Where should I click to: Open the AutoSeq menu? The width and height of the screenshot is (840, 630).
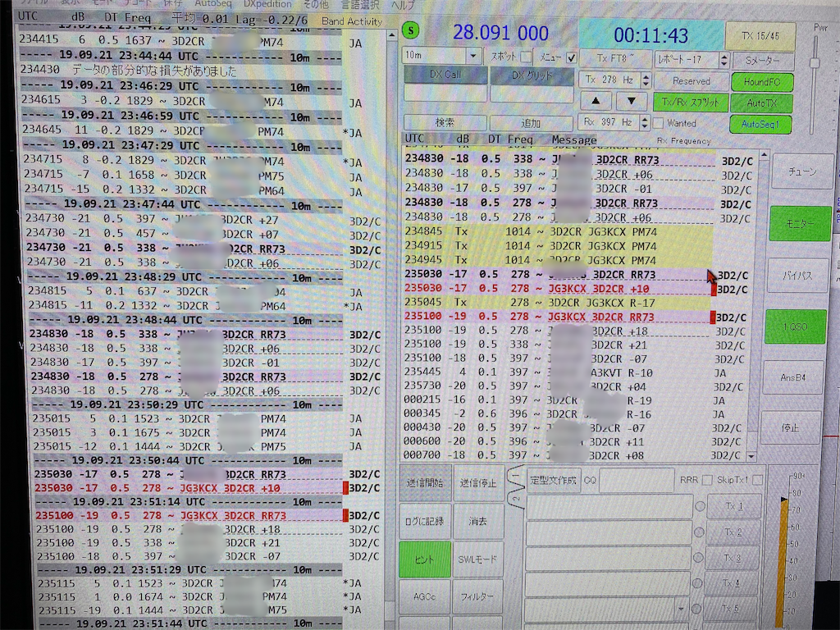[x=212, y=4]
